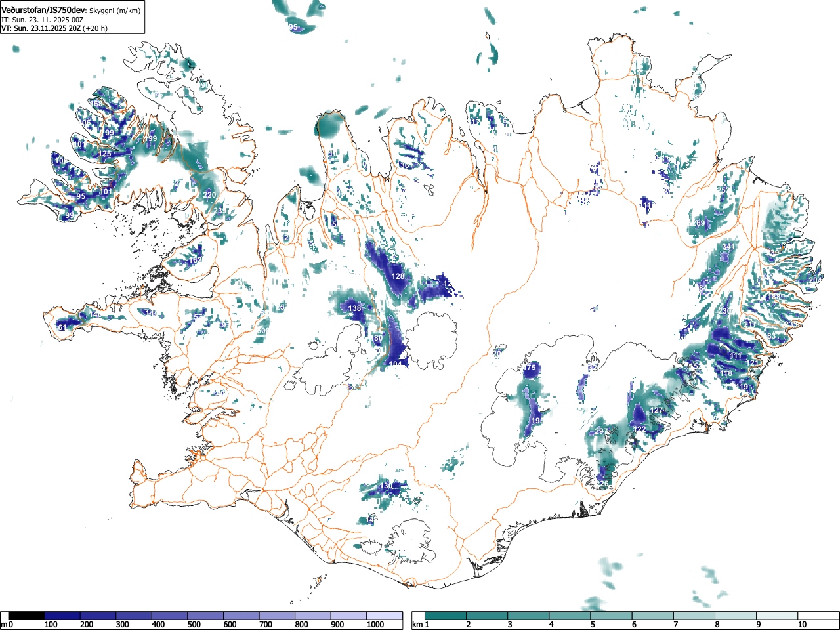Click the 500–600 m legend swatch
This screenshot has width=840, height=630.
tap(205, 616)
